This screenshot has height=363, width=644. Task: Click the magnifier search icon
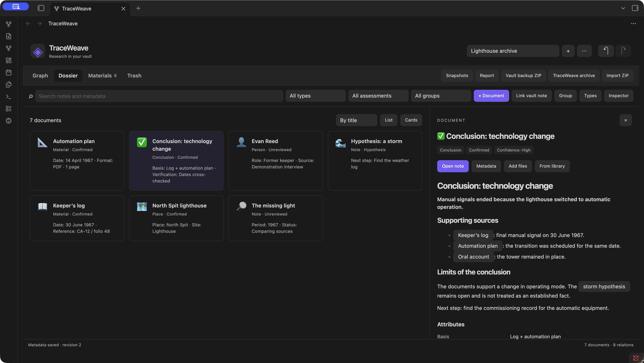point(31,96)
